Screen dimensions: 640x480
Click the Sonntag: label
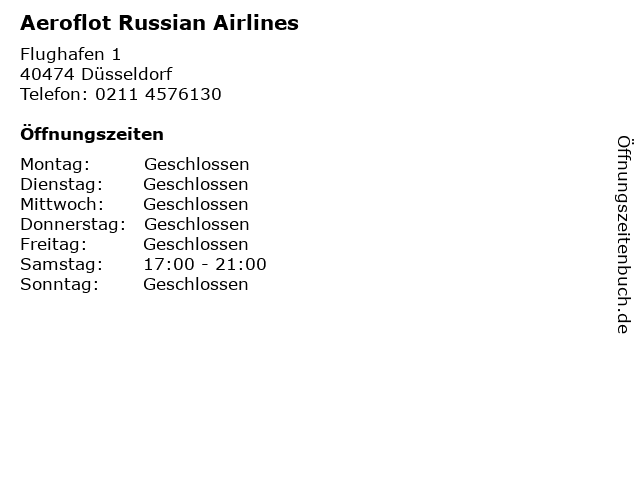60,284
